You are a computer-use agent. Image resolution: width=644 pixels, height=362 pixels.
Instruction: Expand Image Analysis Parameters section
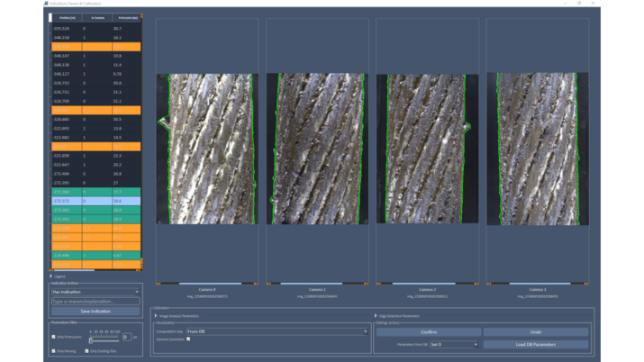[156, 316]
